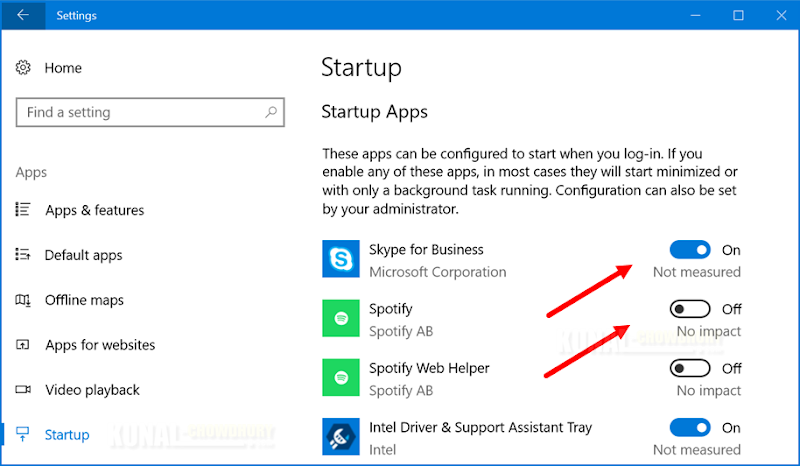Click the Skype for Business name text
Image resolution: width=800 pixels, height=466 pixels.
pos(426,250)
